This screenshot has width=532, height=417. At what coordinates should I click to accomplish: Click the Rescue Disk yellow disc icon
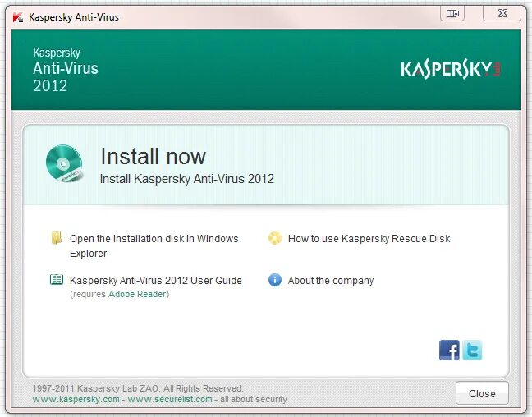point(275,238)
